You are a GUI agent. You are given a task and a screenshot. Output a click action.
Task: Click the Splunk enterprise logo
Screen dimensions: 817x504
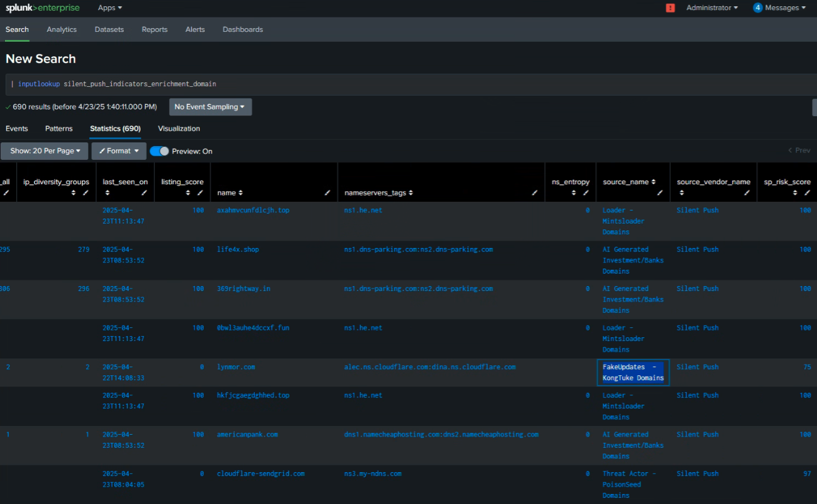42,8
